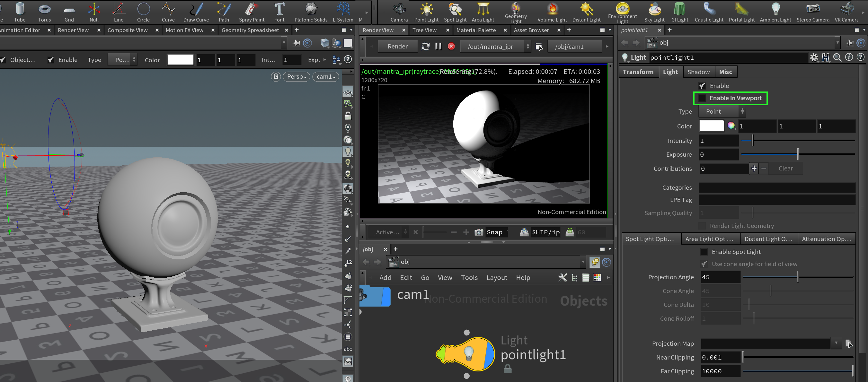This screenshot has width=868, height=382.
Task: Add a Caustic Light from the shelf
Action: pyautogui.click(x=709, y=12)
